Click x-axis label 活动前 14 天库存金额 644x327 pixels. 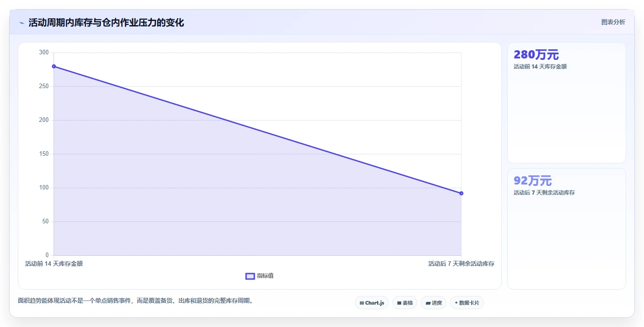(54, 264)
